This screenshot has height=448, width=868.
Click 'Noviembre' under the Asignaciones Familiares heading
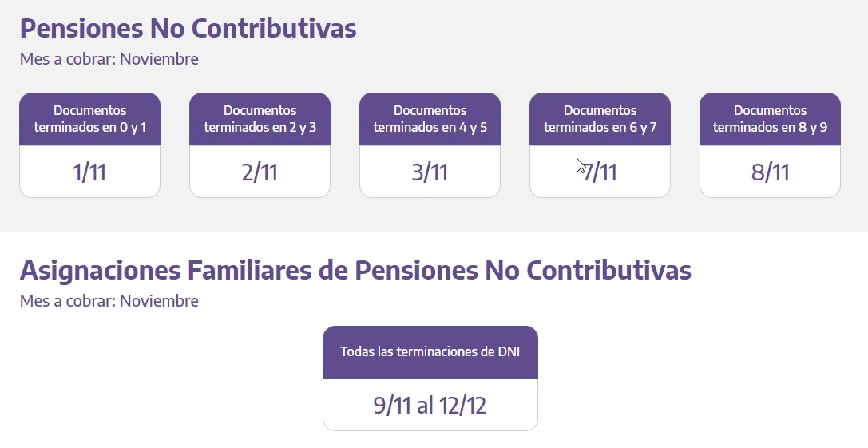(x=159, y=301)
